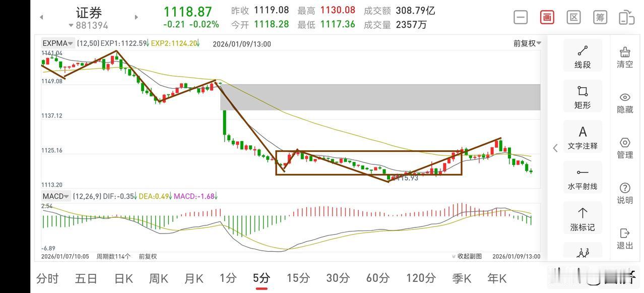The height and width of the screenshot is (293, 644).
Task: Switch to 60分 chart tab
Action: click(x=378, y=278)
